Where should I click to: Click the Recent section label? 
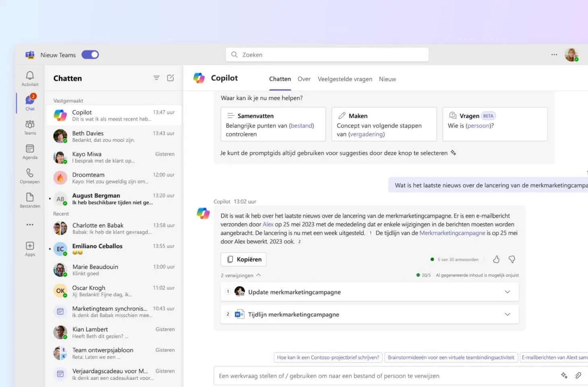click(61, 214)
